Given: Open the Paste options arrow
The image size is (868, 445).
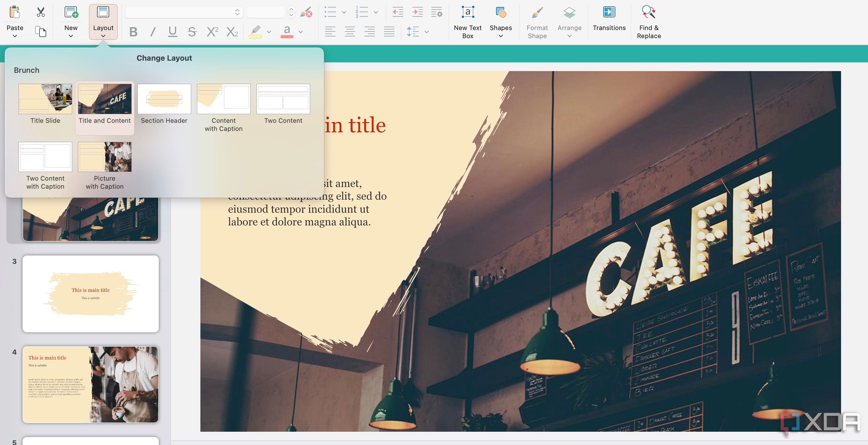Looking at the screenshot, I should pyautogui.click(x=15, y=36).
